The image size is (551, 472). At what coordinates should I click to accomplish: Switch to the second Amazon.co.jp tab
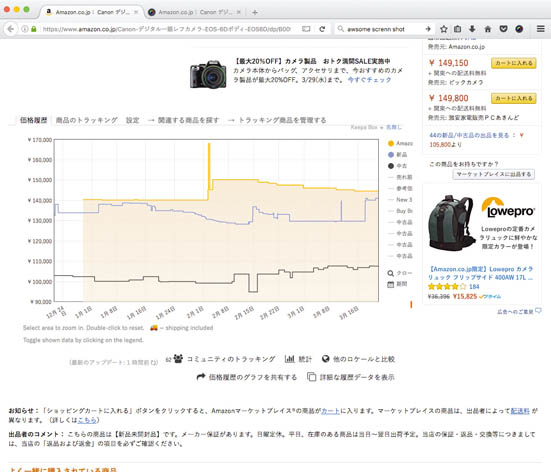[x=195, y=12]
